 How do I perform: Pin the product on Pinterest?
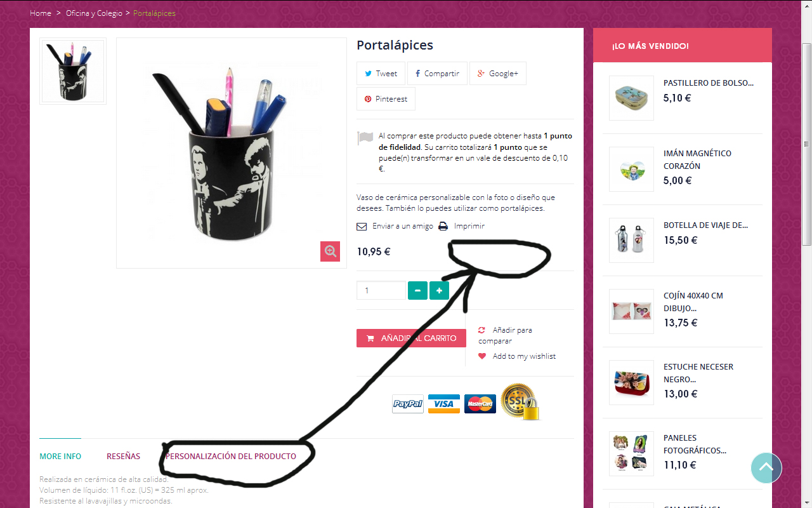[x=386, y=99]
